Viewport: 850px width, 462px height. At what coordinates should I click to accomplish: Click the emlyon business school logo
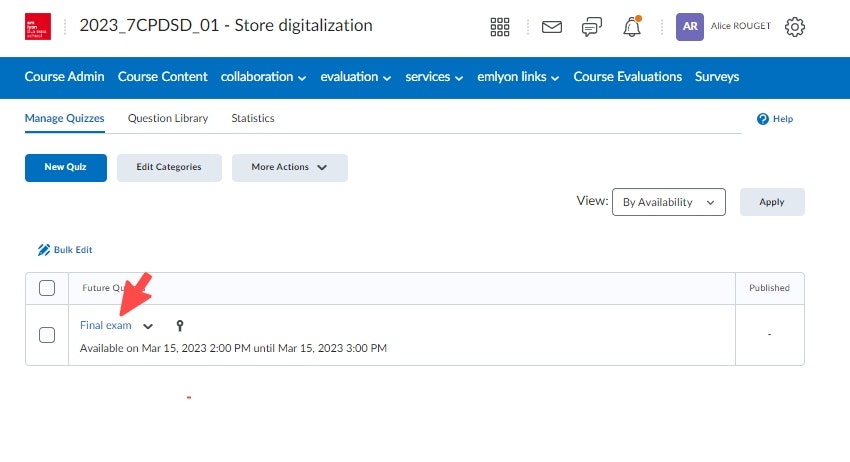coord(37,26)
